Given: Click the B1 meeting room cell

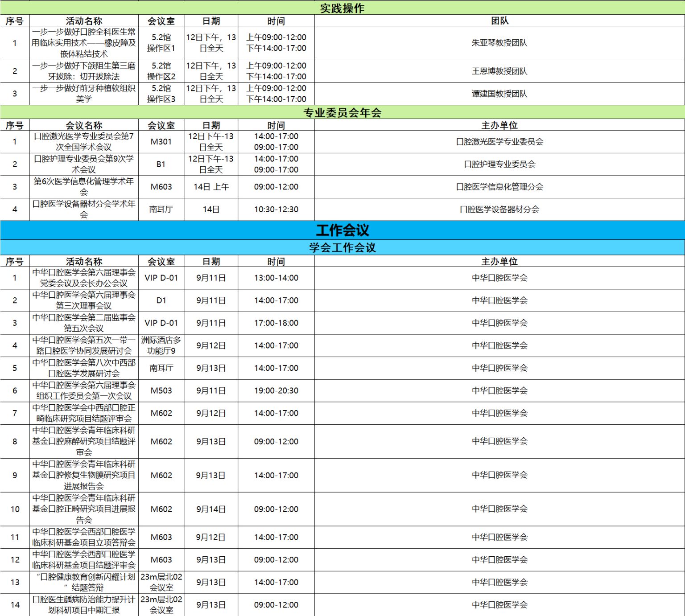Looking at the screenshot, I should [161, 164].
